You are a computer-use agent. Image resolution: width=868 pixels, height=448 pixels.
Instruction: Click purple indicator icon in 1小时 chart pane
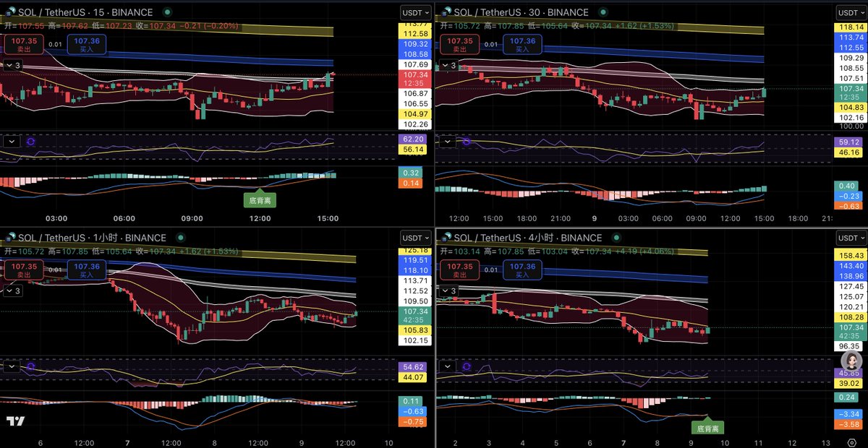[x=30, y=366]
